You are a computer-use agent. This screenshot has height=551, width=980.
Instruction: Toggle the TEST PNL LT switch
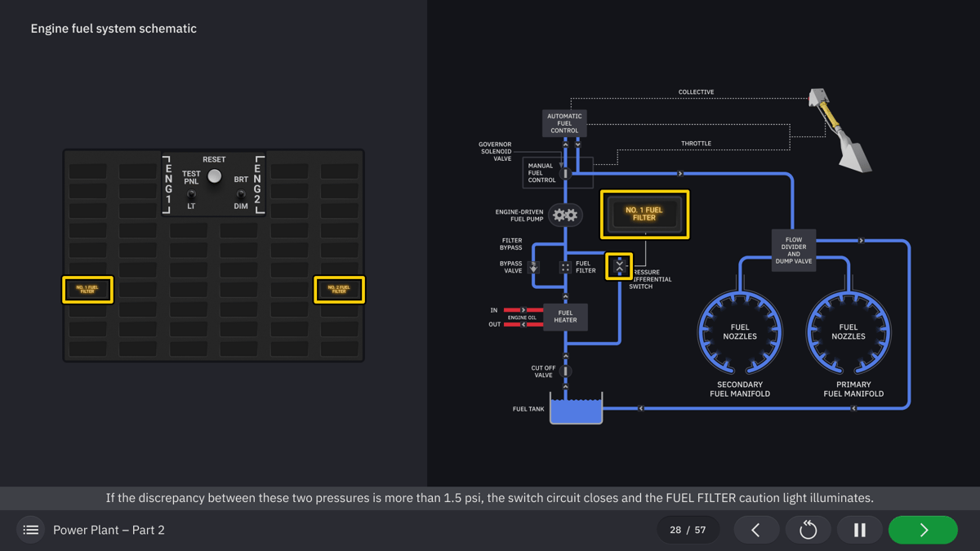(x=191, y=195)
